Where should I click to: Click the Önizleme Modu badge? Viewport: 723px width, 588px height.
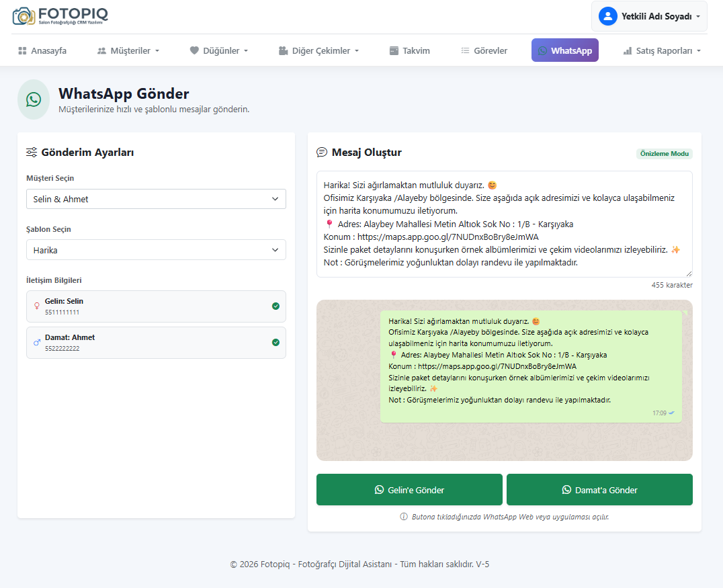tap(664, 154)
